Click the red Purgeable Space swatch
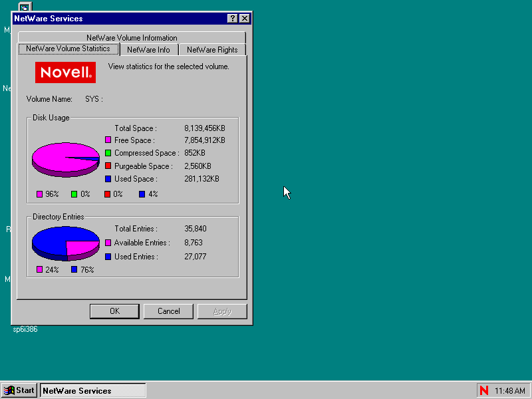The image size is (532, 399). tap(108, 166)
